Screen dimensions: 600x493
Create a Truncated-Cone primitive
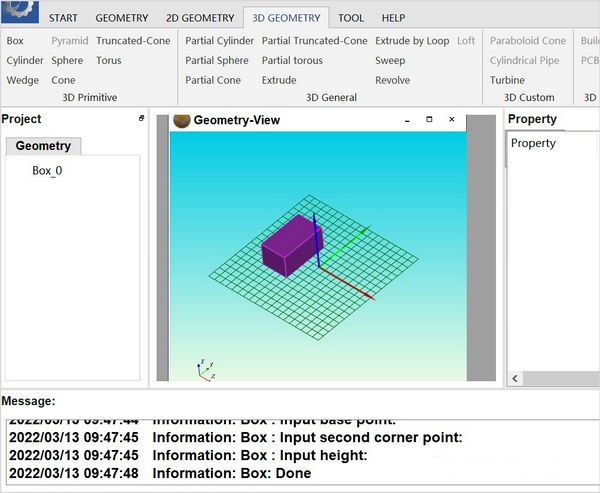tap(133, 41)
